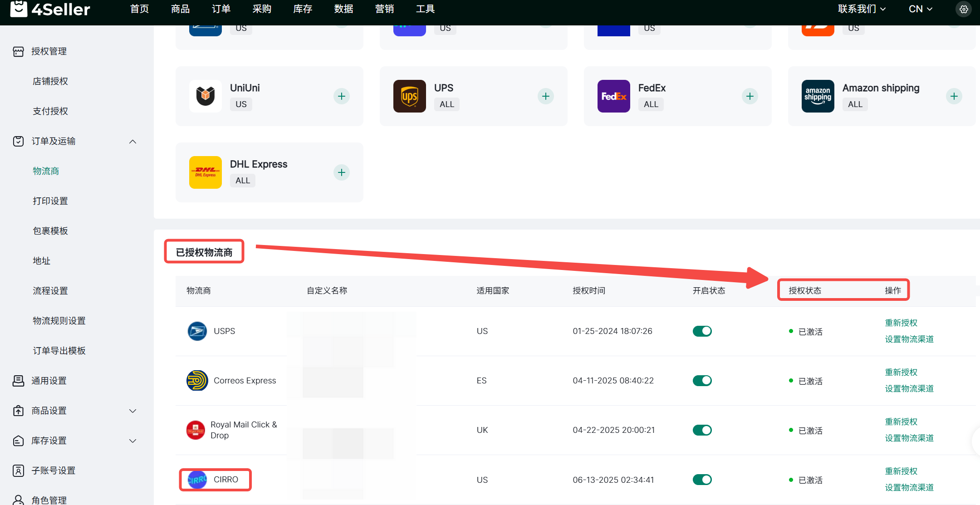Click the plus icon on FedEx card
980x505 pixels.
coord(750,96)
